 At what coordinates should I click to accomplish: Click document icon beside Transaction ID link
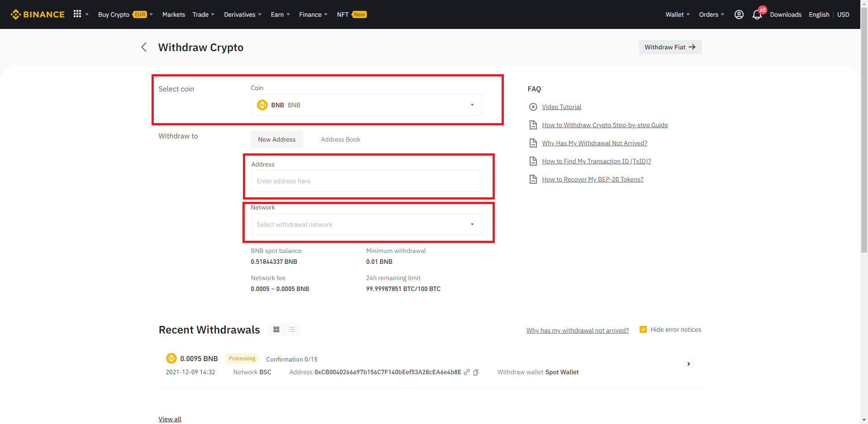tap(533, 161)
